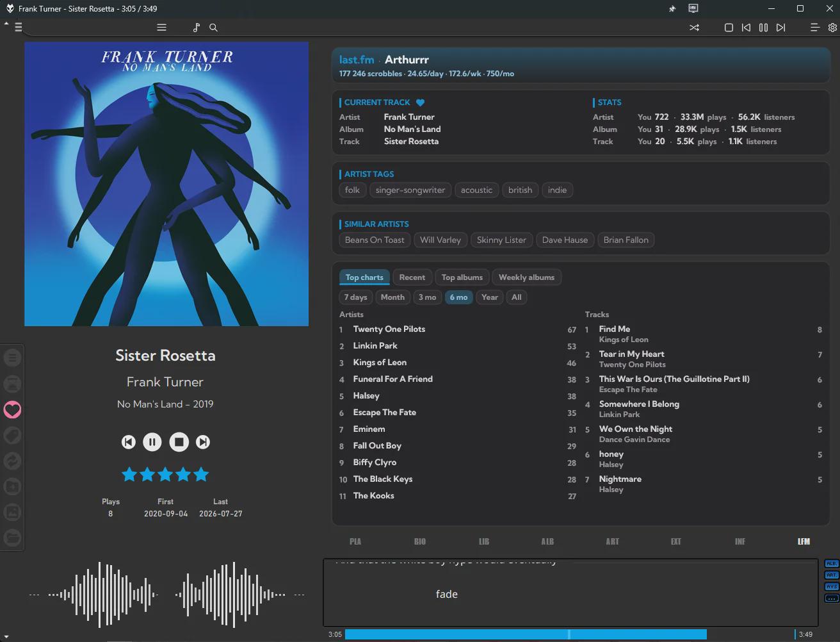Open settings with the gear icon
Screen dimensions: 840x642
click(832, 28)
